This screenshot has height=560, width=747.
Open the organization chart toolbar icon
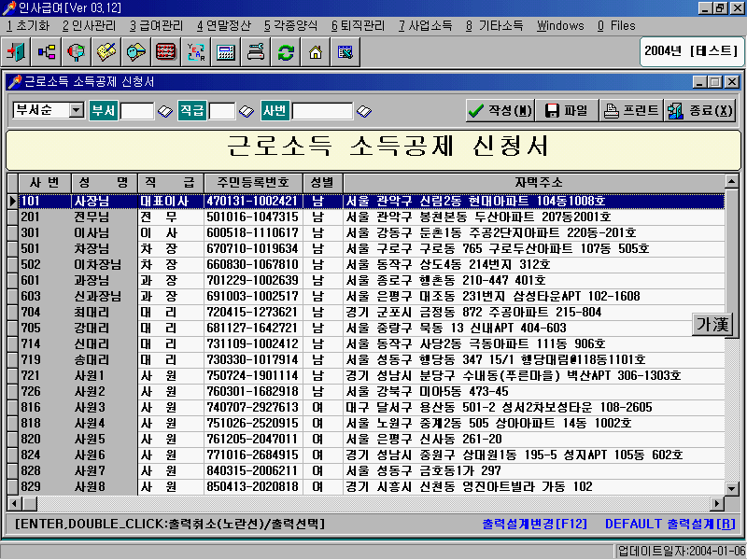coord(47,52)
